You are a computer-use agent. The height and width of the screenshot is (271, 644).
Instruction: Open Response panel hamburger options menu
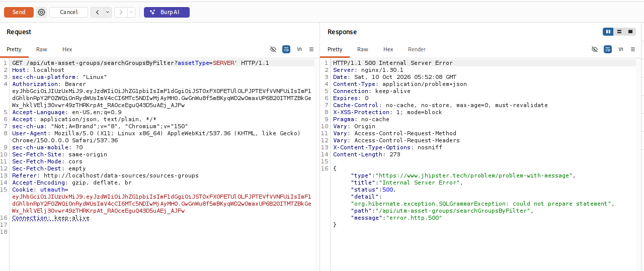[633, 49]
